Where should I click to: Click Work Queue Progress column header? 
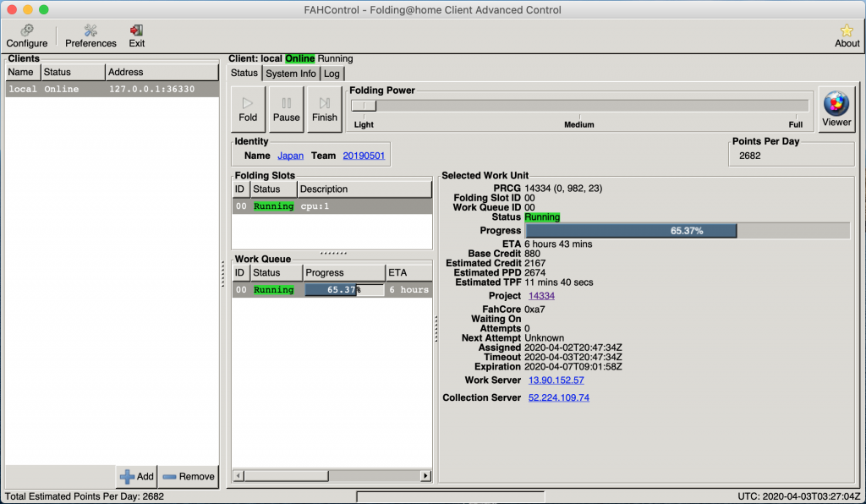[344, 272]
